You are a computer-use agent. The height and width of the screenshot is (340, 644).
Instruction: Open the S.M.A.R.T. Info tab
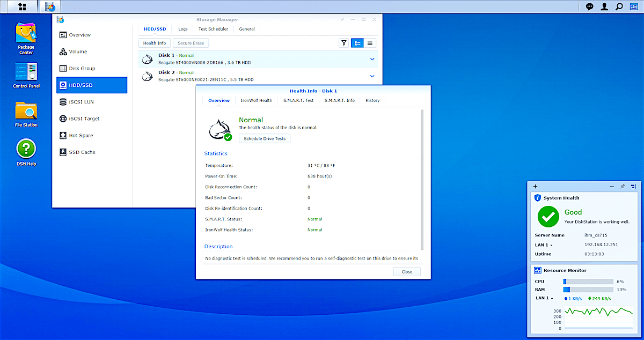[x=339, y=100]
